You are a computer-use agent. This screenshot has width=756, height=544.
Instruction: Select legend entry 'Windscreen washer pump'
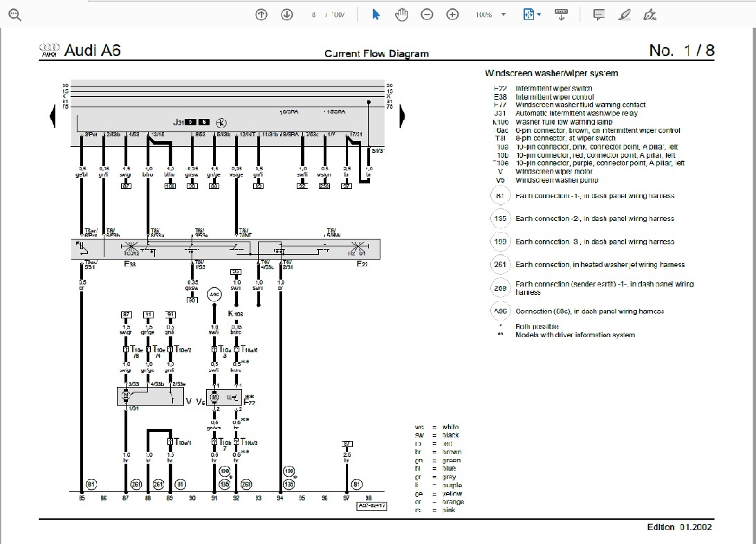tap(557, 180)
